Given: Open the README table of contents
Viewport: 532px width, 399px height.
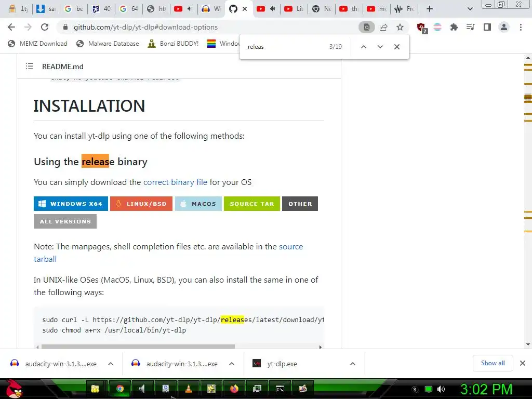Looking at the screenshot, I should tap(30, 66).
